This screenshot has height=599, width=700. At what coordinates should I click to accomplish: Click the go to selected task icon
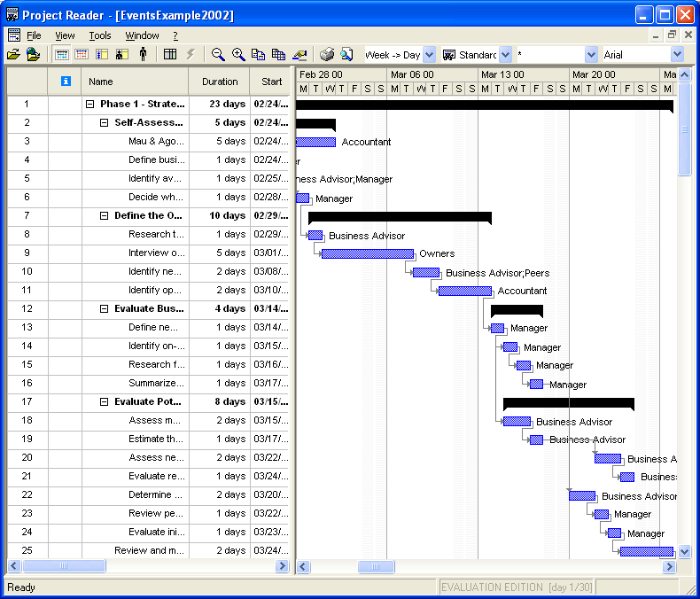[x=299, y=54]
